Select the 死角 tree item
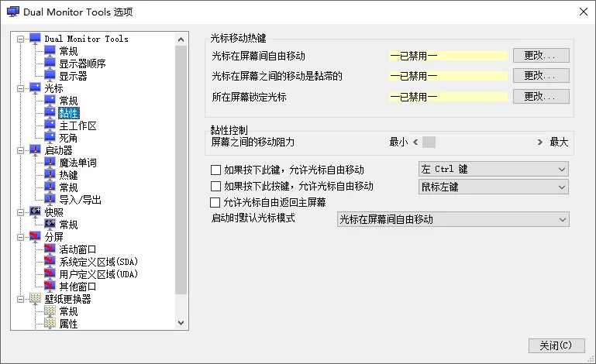The height and width of the screenshot is (364, 596). coord(68,138)
